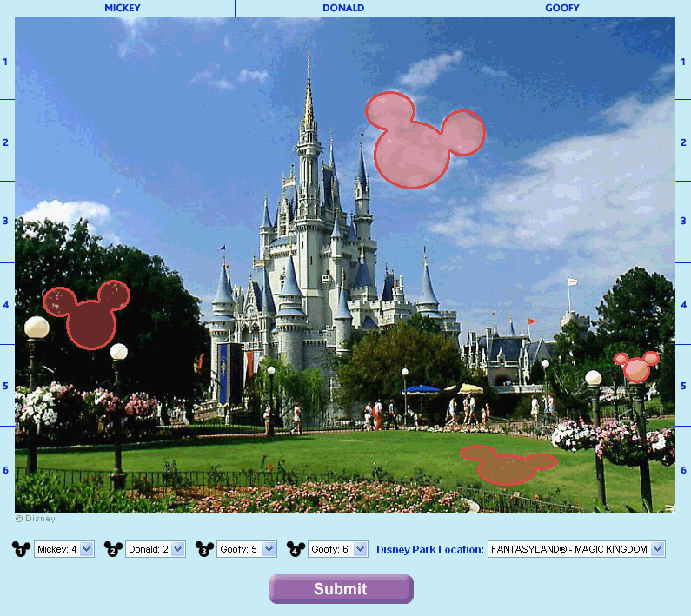691x616 pixels.
Task: Open the Goofy: 5 dropdown
Action: coord(247,549)
